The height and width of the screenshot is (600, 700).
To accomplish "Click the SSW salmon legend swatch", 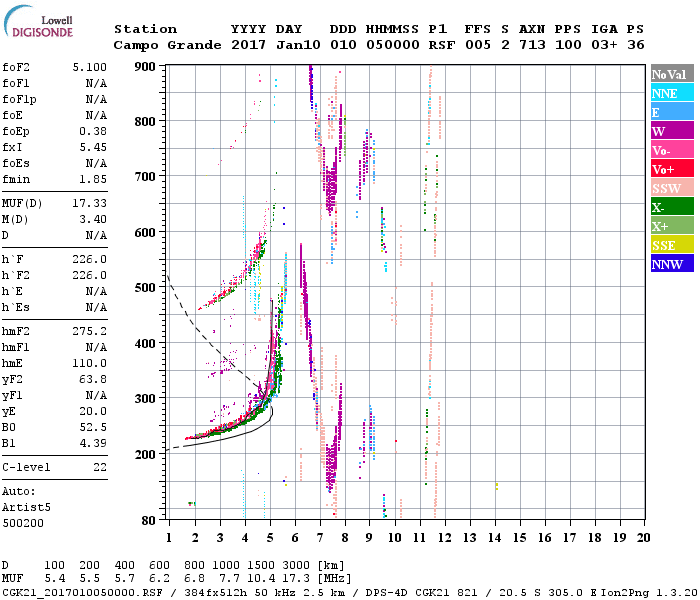I will 672,188.
